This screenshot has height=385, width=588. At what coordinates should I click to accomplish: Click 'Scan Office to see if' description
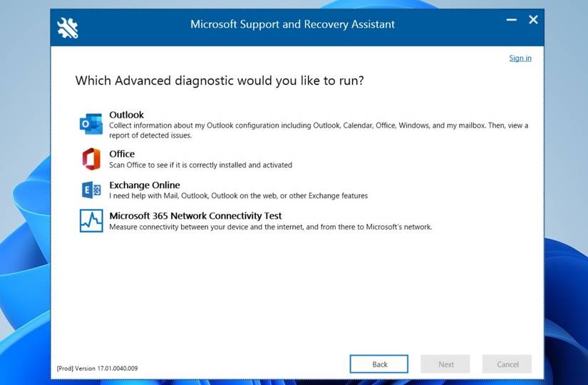click(200, 165)
